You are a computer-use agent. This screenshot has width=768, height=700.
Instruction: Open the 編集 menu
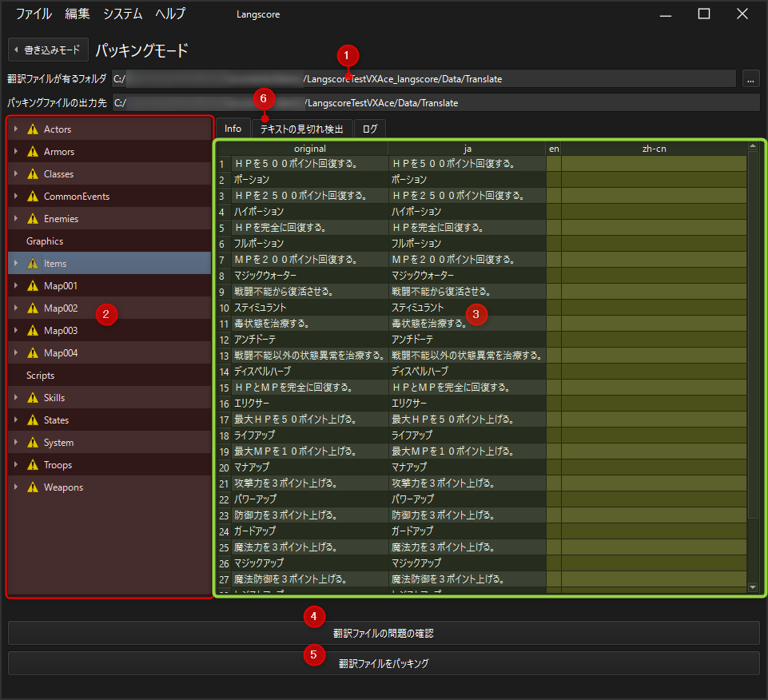pyautogui.click(x=78, y=14)
